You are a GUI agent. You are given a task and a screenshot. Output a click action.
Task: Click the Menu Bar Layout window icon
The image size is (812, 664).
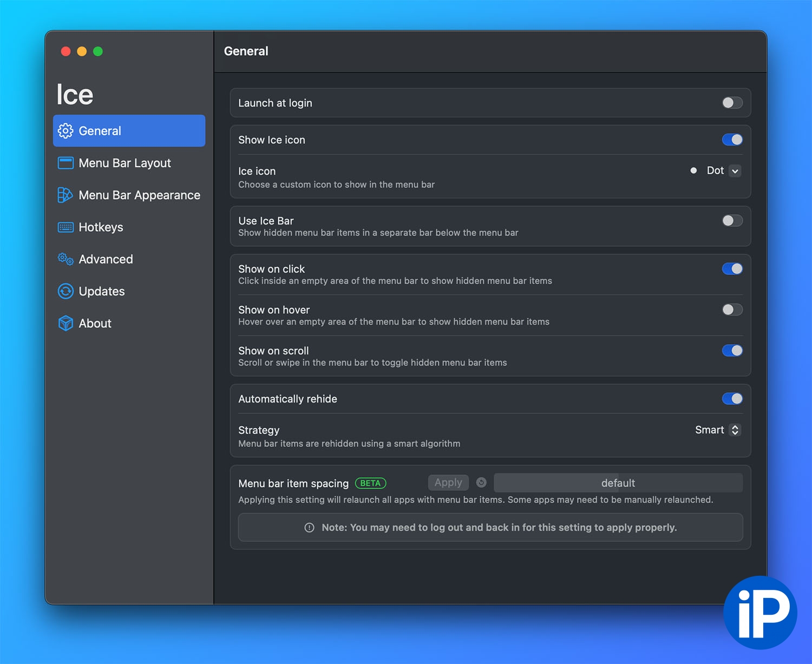[x=66, y=163]
